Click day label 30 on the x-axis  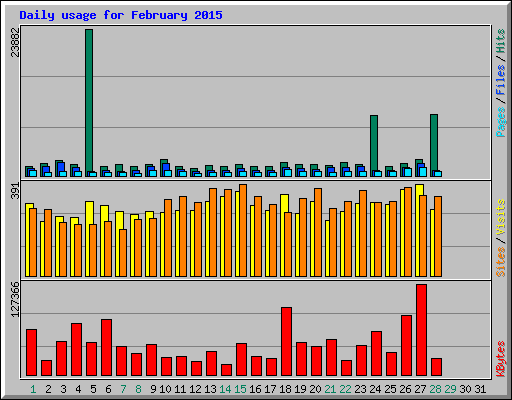[465, 389]
